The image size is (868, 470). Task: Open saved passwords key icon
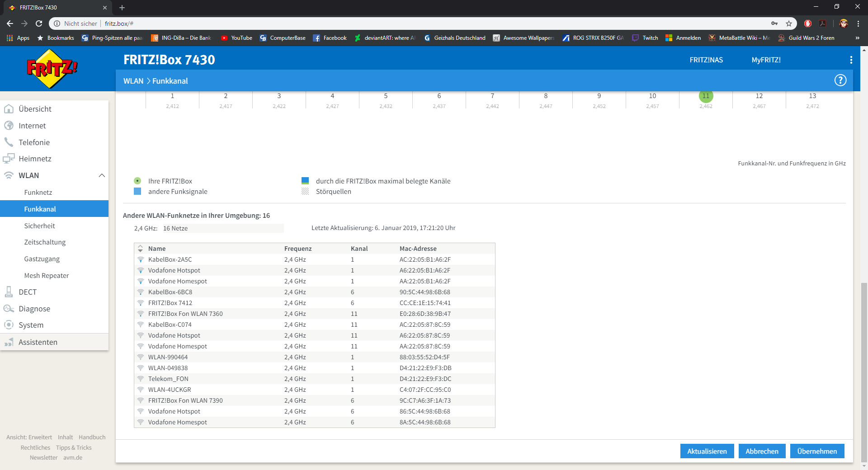(x=774, y=23)
